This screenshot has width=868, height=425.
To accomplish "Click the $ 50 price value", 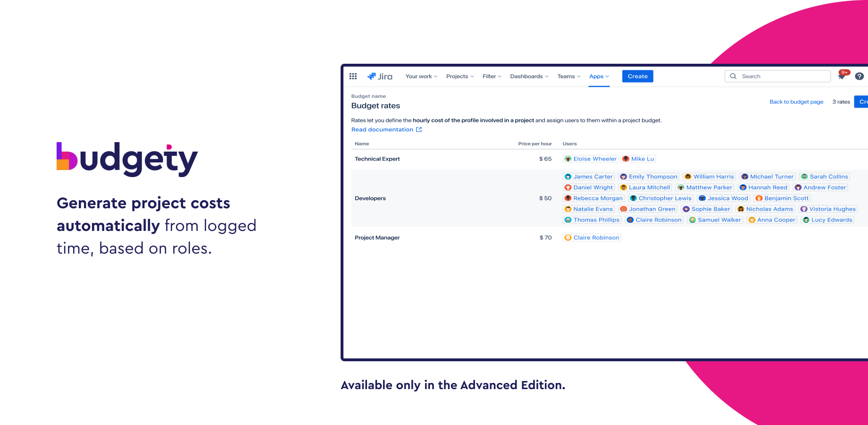I will pos(545,198).
